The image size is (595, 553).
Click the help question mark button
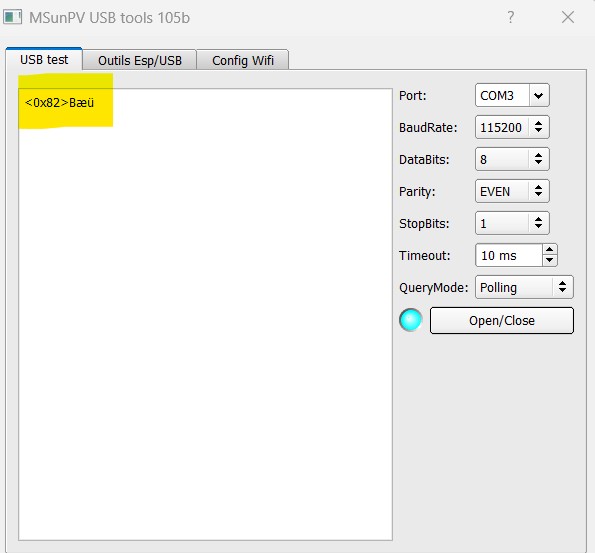point(511,17)
